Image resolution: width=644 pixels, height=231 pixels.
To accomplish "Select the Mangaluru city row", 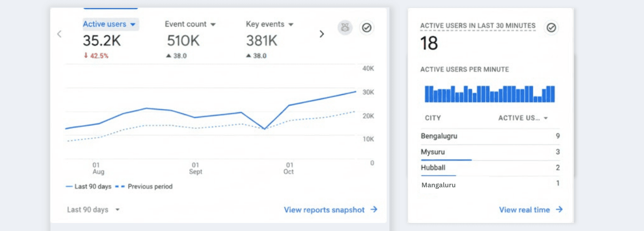I will pos(490,184).
